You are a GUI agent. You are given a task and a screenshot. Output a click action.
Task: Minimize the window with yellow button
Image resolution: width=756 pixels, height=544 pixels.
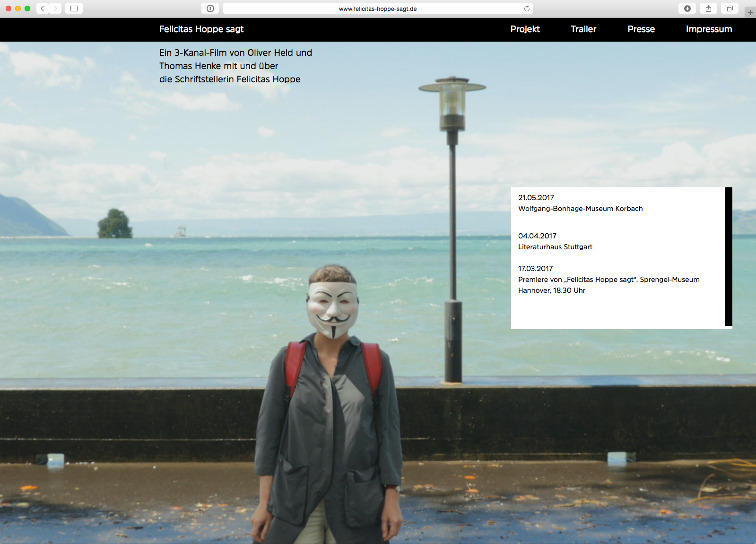[18, 9]
